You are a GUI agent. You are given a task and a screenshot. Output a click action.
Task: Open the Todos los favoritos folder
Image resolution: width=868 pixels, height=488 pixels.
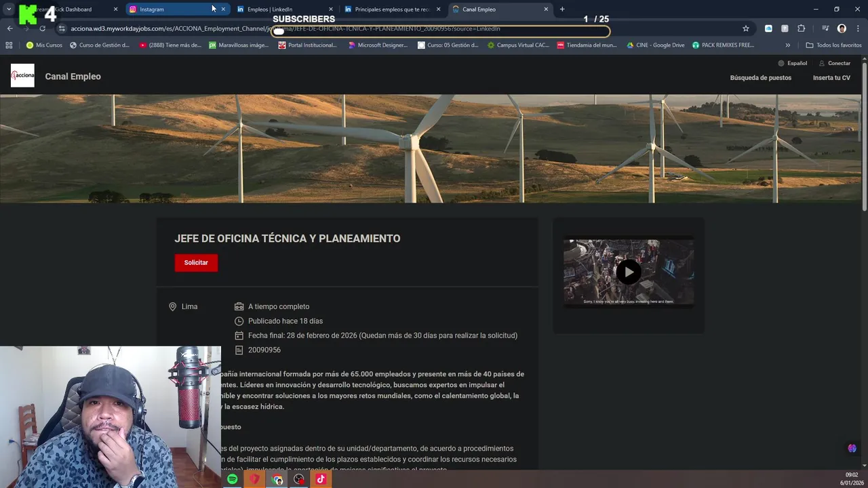(x=833, y=45)
